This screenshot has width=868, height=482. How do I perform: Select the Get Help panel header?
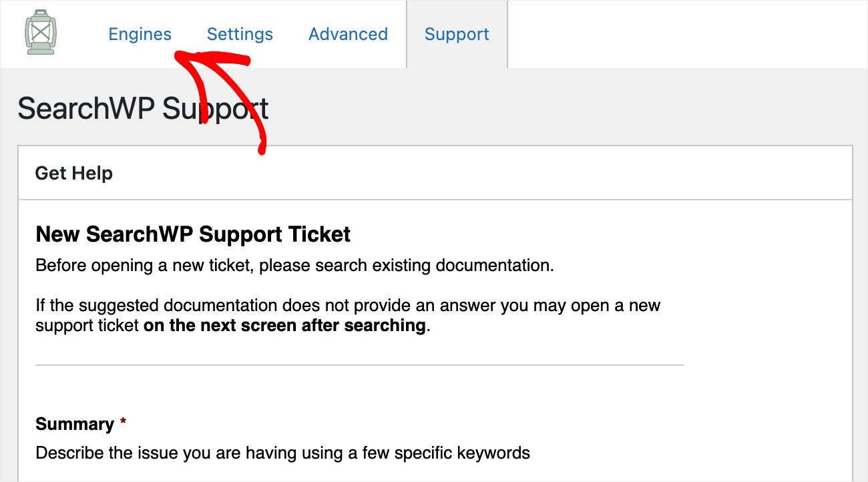(435, 173)
